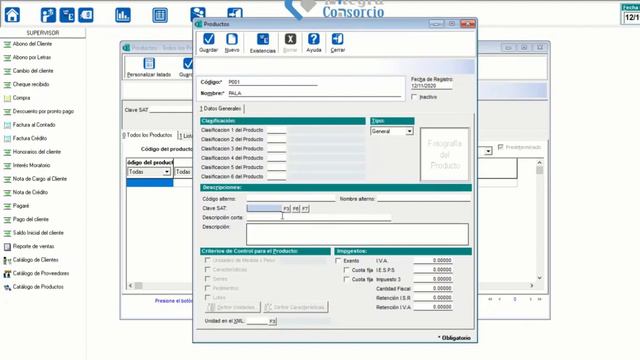Click Definir Unidades button

232,307
